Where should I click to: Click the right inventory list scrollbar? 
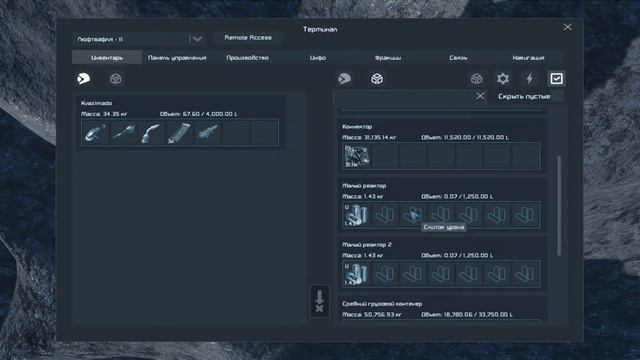[559, 206]
